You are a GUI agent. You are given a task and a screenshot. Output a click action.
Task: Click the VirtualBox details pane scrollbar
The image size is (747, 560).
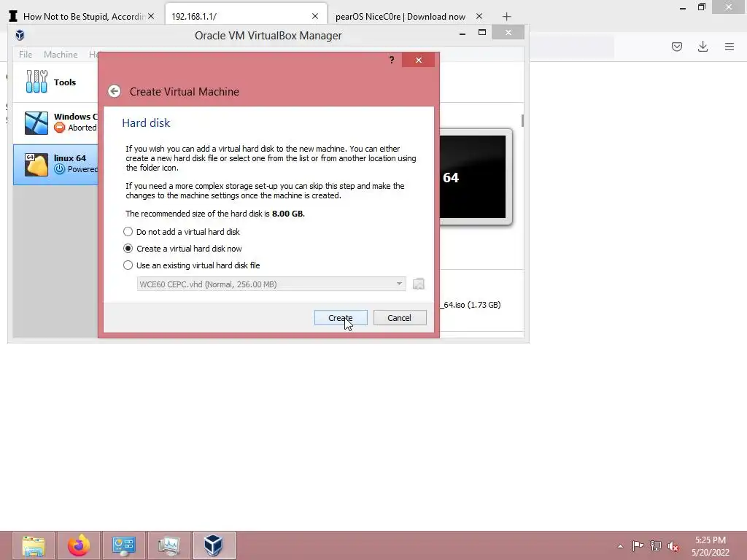[522, 120]
